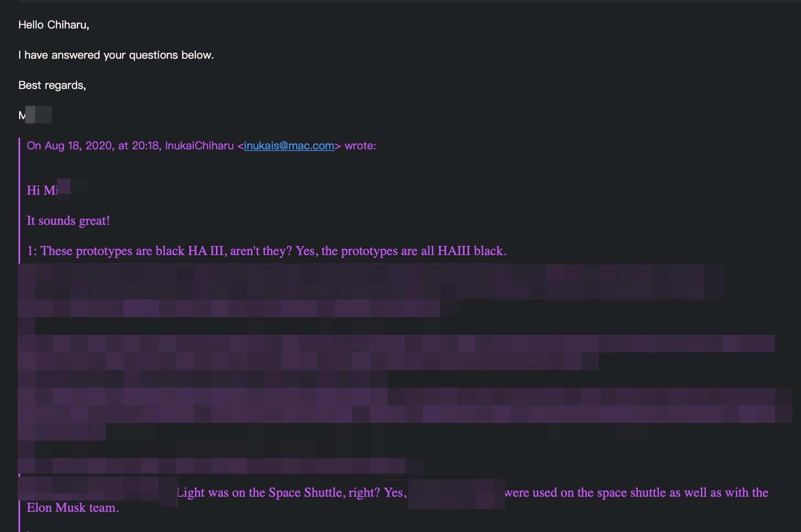Click the 'Light was on the Space Shuttle, right?' text
Screen dimensions: 801x532
(x=278, y=492)
